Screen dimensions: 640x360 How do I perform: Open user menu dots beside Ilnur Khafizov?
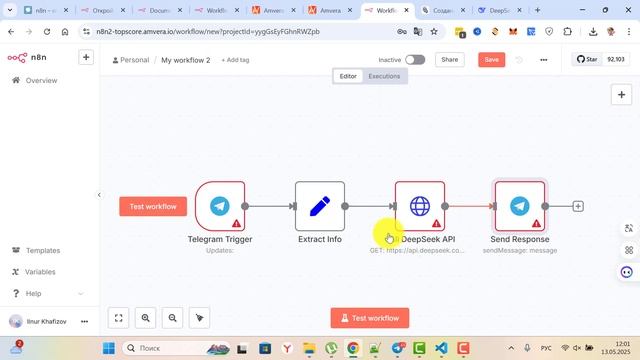pyautogui.click(x=84, y=322)
